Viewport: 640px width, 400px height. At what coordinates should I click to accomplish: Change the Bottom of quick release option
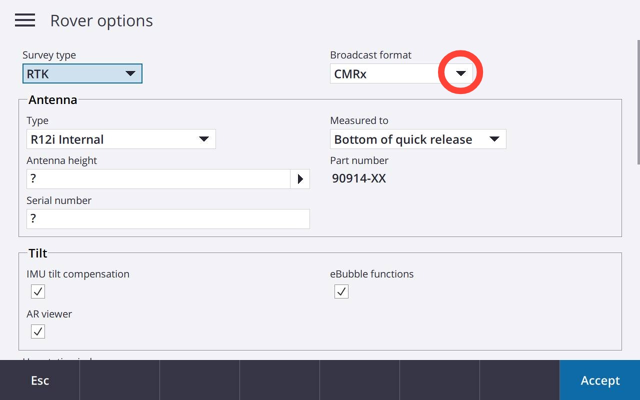point(418,139)
